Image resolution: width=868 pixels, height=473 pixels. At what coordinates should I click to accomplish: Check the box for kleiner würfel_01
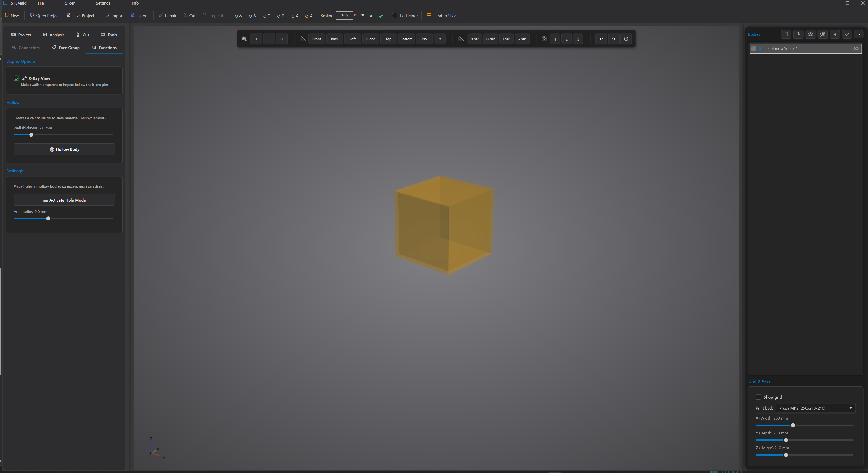(754, 48)
